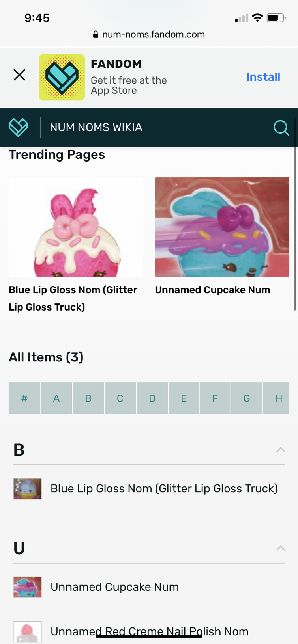Open Unnamed Cupcake Num list link
The height and width of the screenshot is (644, 298).
click(114, 587)
